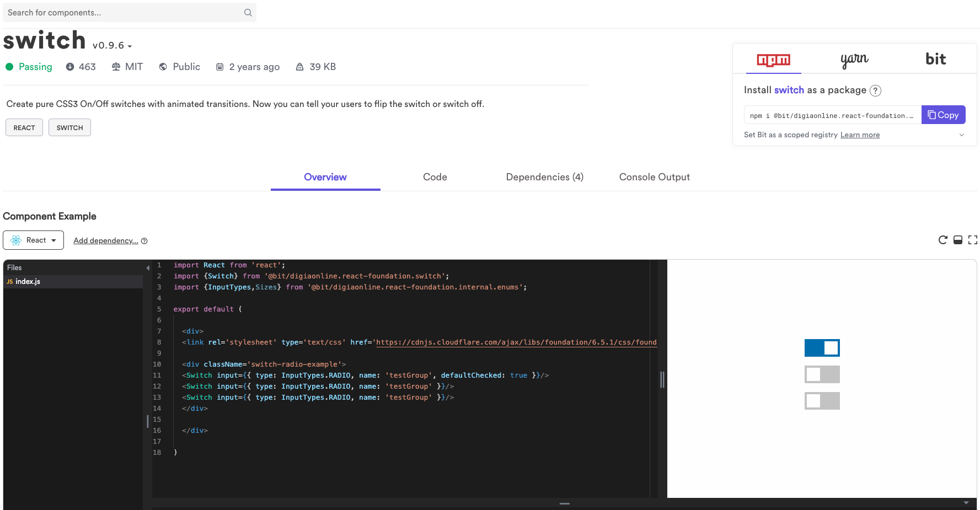The image size is (980, 510).
Task: Expand the Set Bit scoped registry section
Action: click(962, 135)
